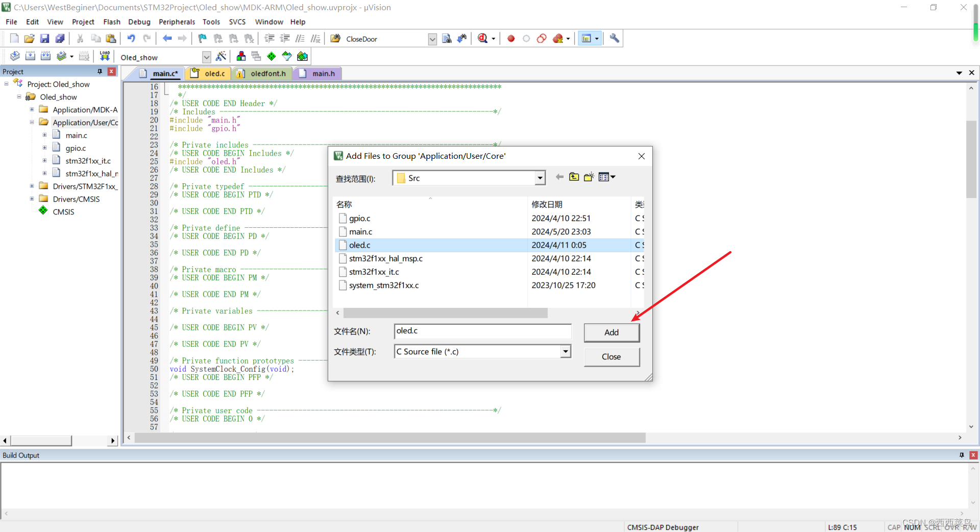Viewport: 980px width, 532px height.
Task: Select the Build target icon
Action: tap(30, 56)
